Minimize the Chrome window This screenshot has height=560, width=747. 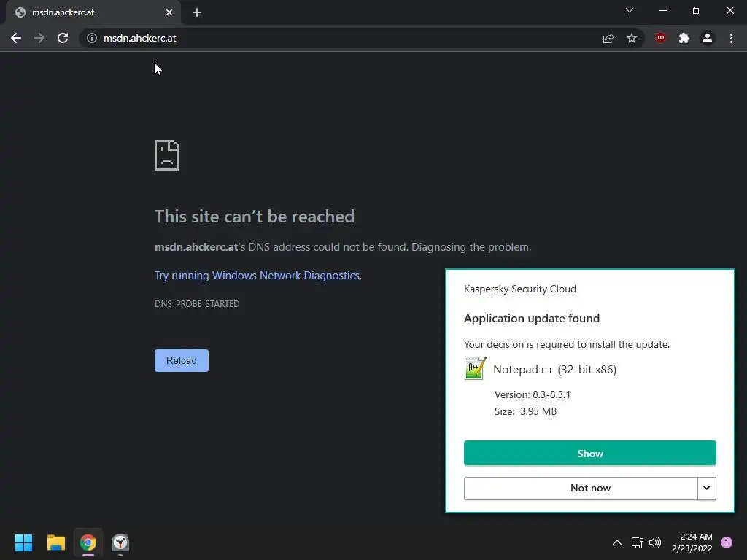[662, 10]
